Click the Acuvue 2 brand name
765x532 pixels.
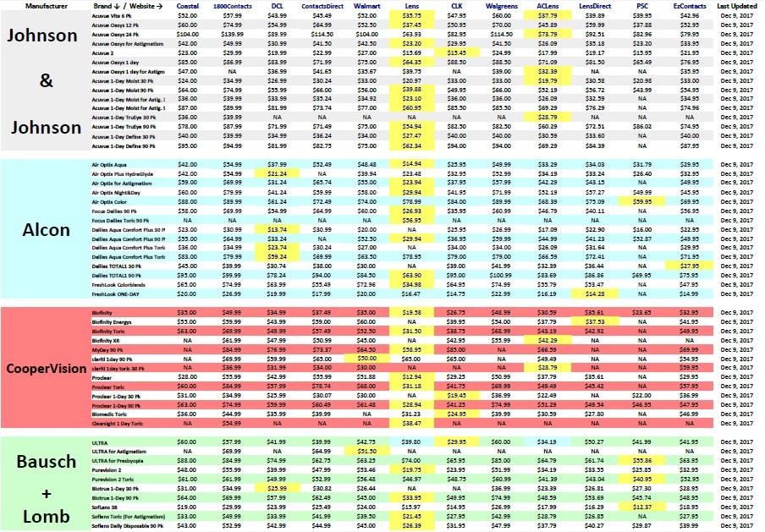103,53
